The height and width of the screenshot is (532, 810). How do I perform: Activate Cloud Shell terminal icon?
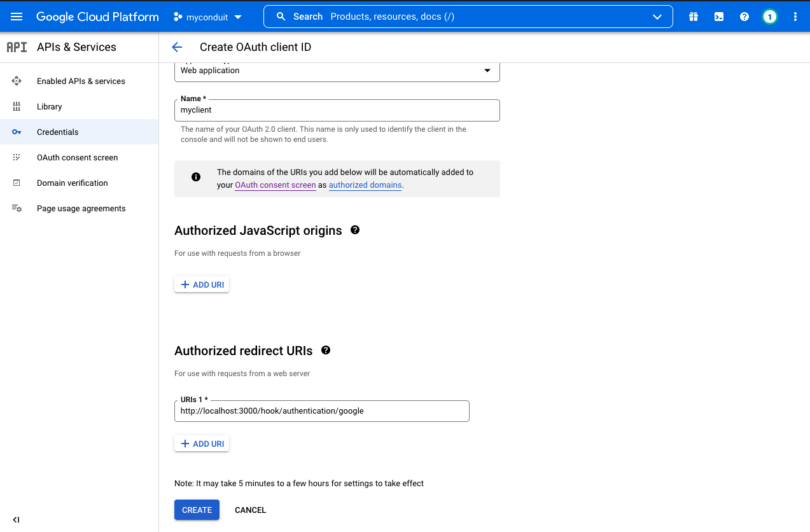pyautogui.click(x=719, y=17)
